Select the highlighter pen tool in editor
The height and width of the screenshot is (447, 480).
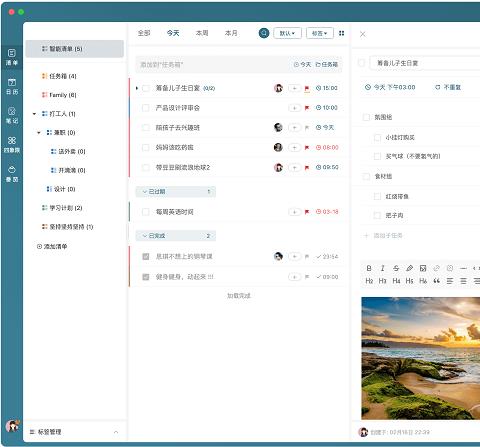click(x=409, y=268)
